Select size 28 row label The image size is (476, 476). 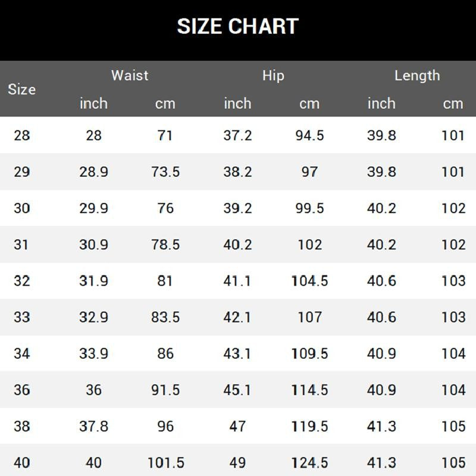(x=21, y=136)
